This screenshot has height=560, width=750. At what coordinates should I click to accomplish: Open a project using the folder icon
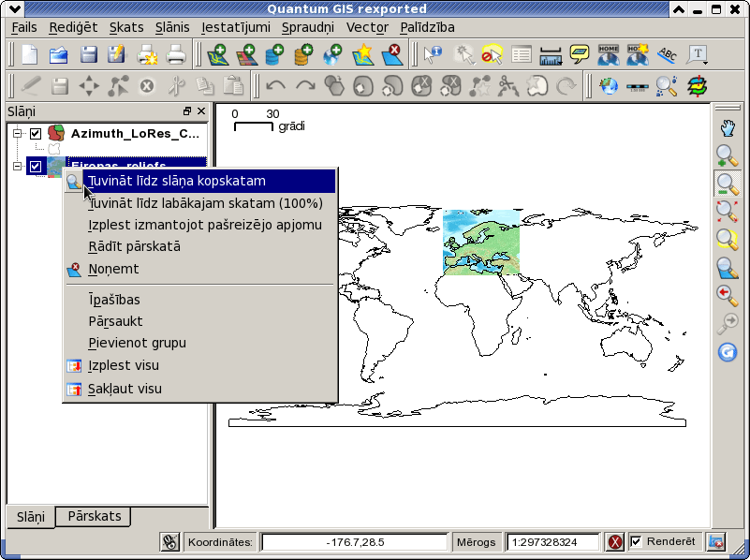[x=59, y=54]
